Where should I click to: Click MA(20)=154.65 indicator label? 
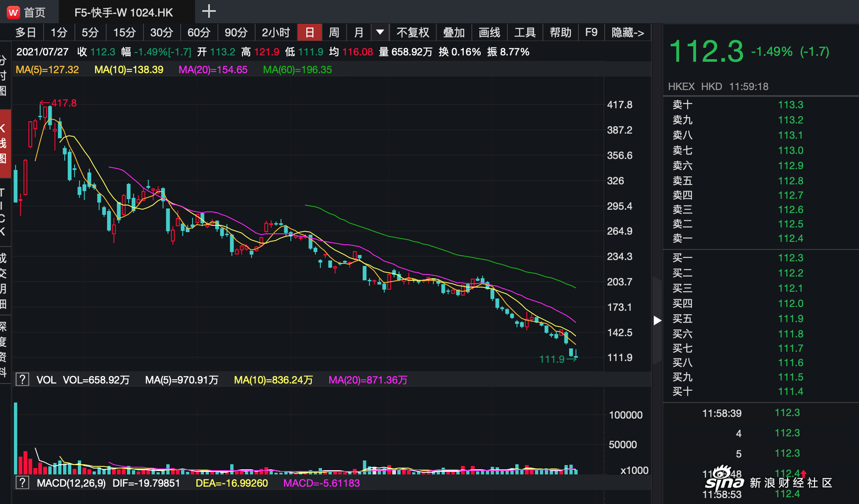pyautogui.click(x=213, y=70)
